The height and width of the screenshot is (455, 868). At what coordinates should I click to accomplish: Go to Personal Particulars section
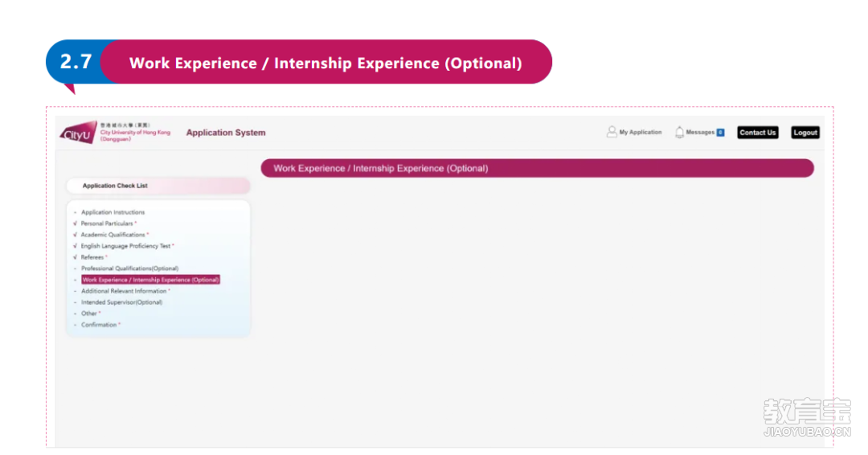tap(107, 223)
